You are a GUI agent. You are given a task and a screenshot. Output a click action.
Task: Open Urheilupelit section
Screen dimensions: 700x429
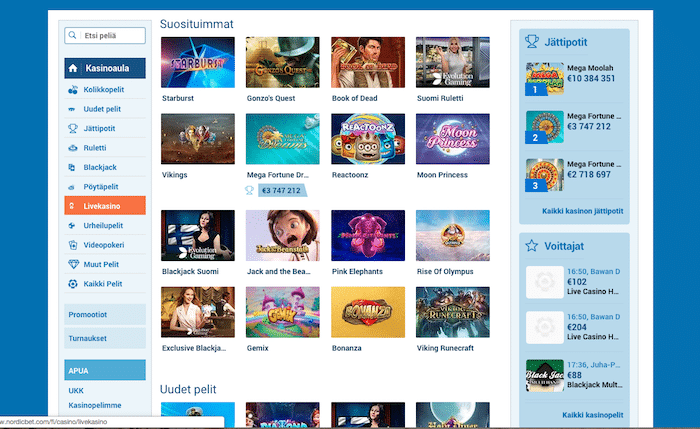[105, 226]
